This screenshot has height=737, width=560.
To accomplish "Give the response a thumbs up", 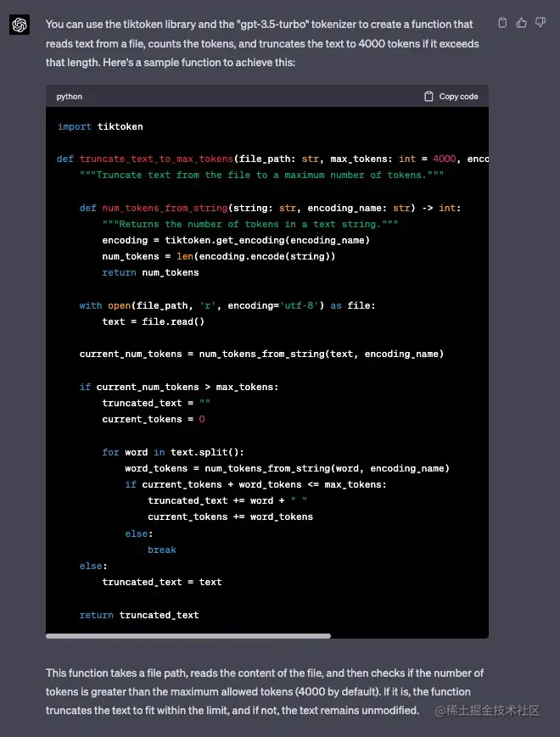I will 522,23.
